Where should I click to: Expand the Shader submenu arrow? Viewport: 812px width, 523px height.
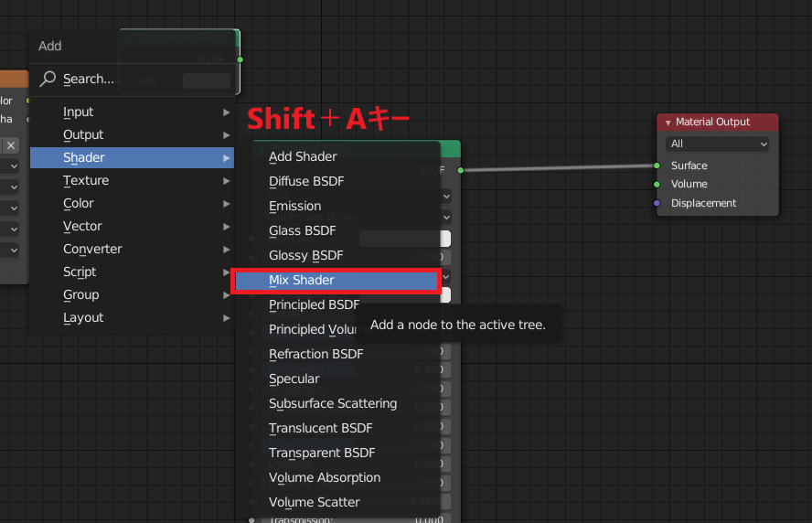pos(226,158)
